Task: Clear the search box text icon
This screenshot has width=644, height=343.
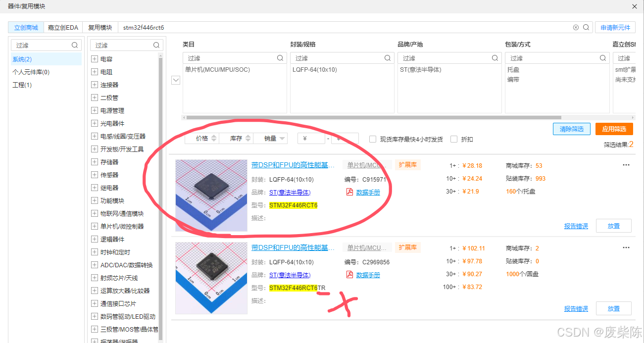Action: point(576,28)
